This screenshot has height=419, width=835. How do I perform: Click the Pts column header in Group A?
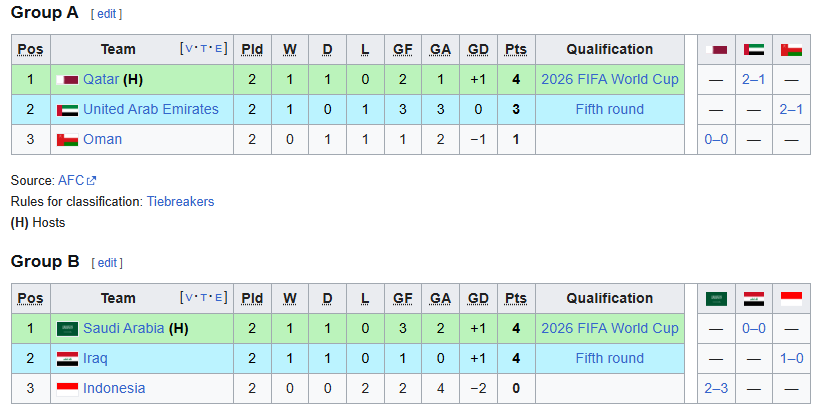516,49
